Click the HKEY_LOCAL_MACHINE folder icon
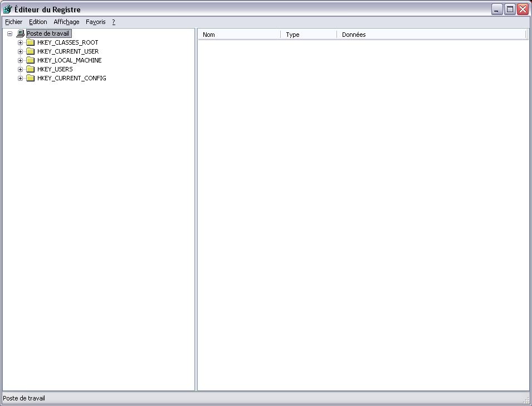The image size is (532, 406). click(x=31, y=60)
